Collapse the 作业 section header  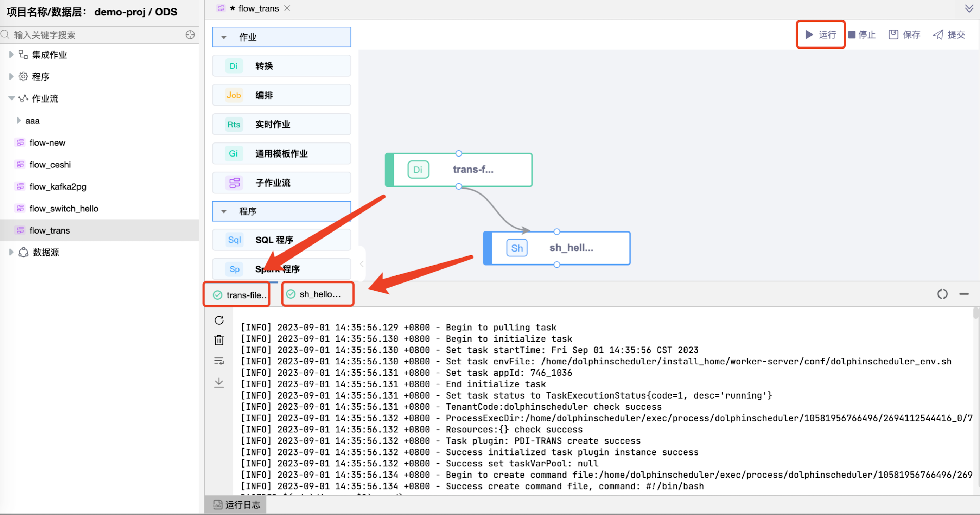coord(224,37)
